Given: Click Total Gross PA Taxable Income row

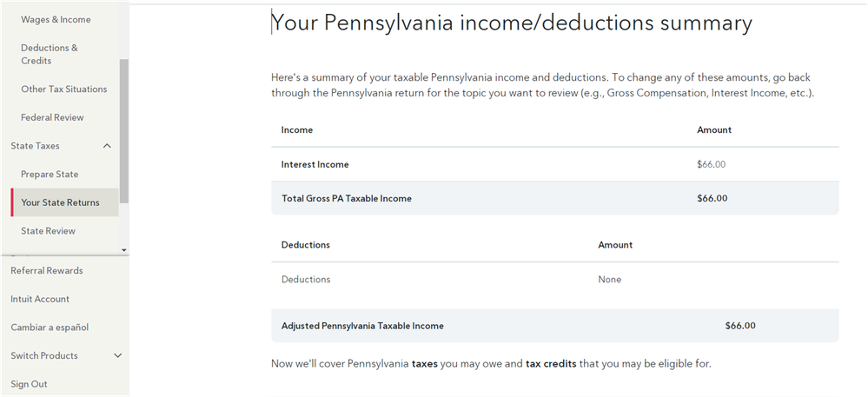Looking at the screenshot, I should point(555,198).
